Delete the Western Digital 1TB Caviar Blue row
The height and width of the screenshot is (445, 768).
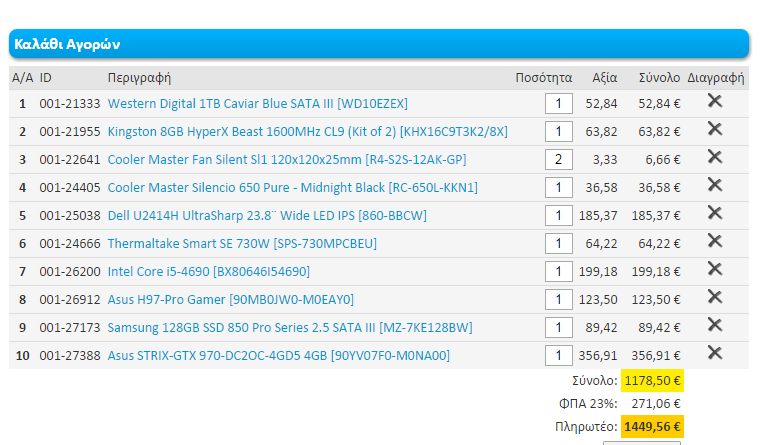coord(715,101)
